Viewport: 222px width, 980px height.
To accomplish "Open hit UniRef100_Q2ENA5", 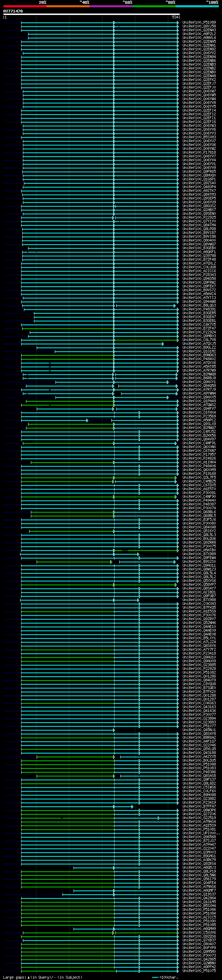I will (x=199, y=41).
